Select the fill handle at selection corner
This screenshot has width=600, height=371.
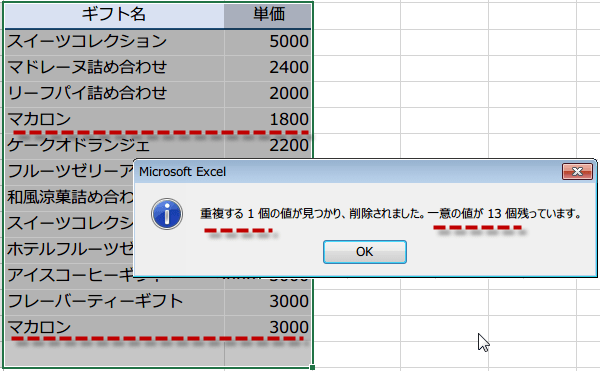[312, 367]
